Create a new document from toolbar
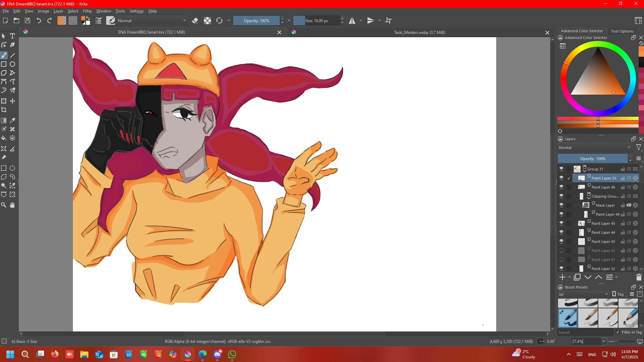Image resolution: width=644 pixels, height=362 pixels. [x=5, y=20]
